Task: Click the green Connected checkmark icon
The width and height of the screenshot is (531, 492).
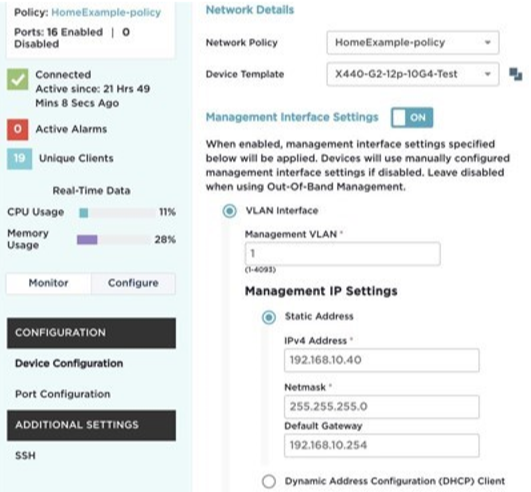Action: [18, 80]
